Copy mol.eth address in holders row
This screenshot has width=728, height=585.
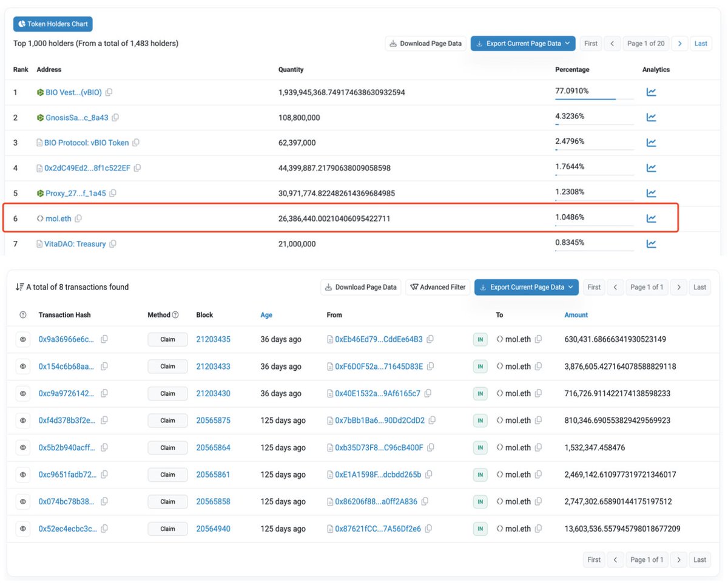78,218
